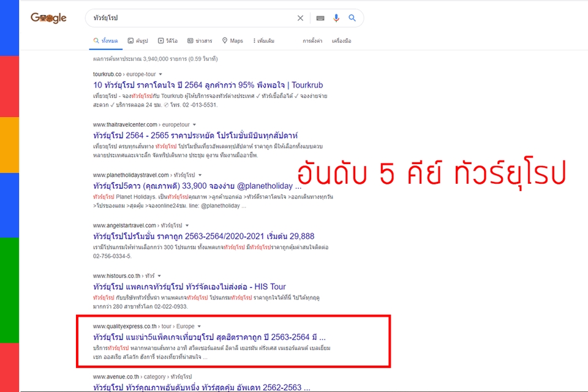Open ทัวร์ยุโรปโปรโมชั่น ราคาถูก 29,888 result
The height and width of the screenshot is (392, 588).
point(203,236)
